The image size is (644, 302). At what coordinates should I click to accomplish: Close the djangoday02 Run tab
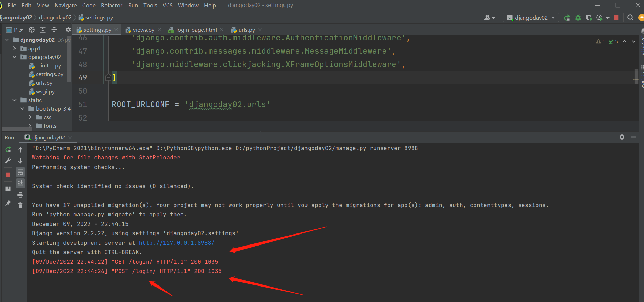tap(70, 137)
